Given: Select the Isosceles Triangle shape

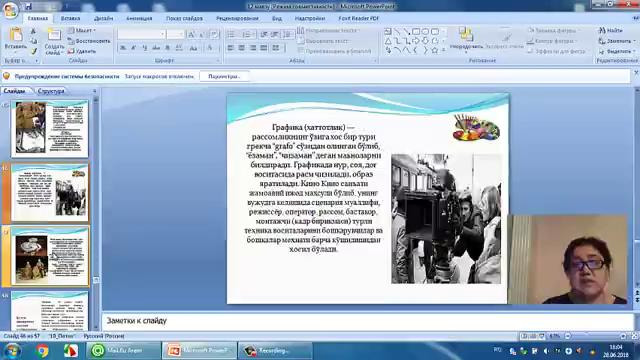Looking at the screenshot, I should 388,41.
